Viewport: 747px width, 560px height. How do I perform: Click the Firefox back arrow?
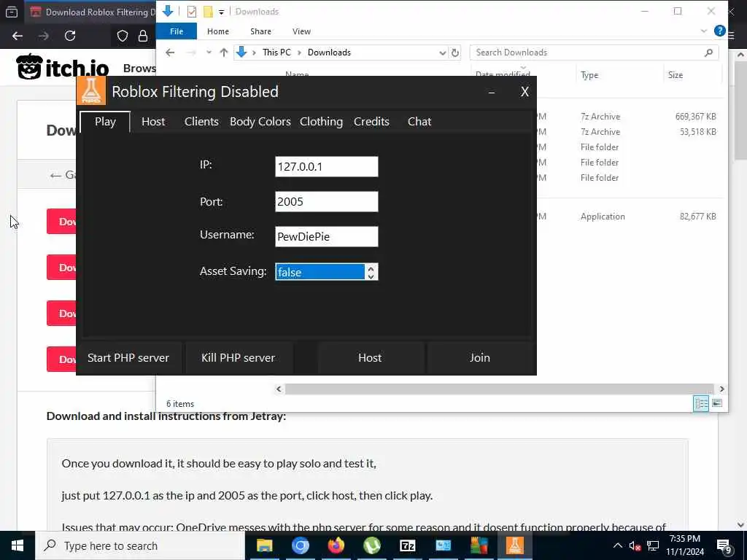pyautogui.click(x=18, y=36)
